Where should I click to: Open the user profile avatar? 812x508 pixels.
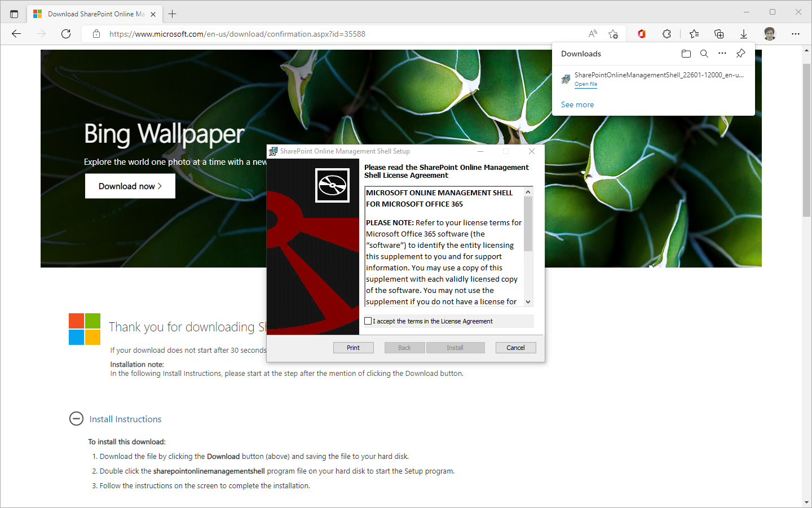(770, 34)
